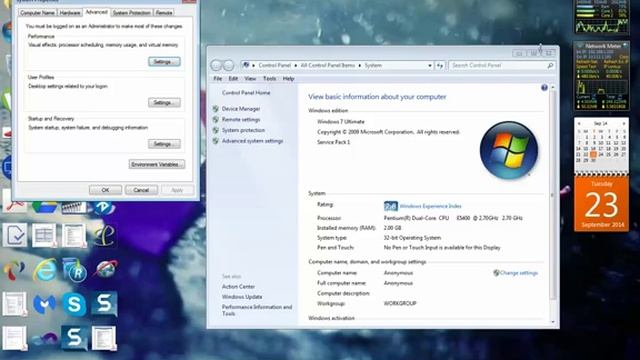Click the Back arrow in System window

(x=216, y=65)
